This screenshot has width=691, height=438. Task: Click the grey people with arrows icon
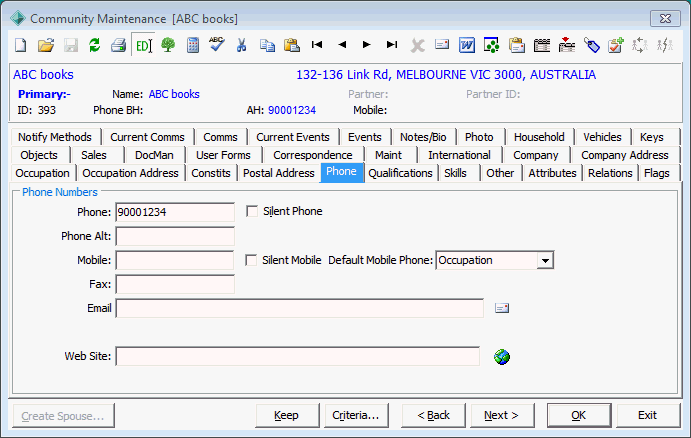coord(639,45)
